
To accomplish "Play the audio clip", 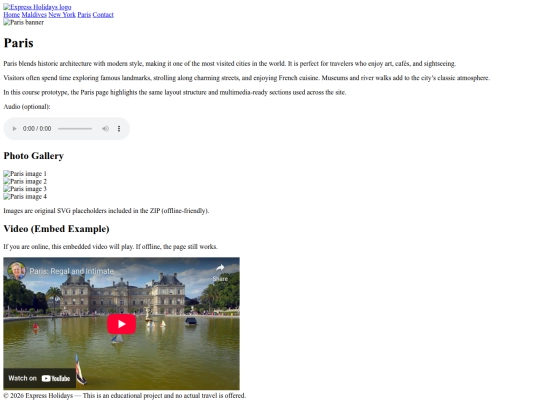I will pos(14,129).
